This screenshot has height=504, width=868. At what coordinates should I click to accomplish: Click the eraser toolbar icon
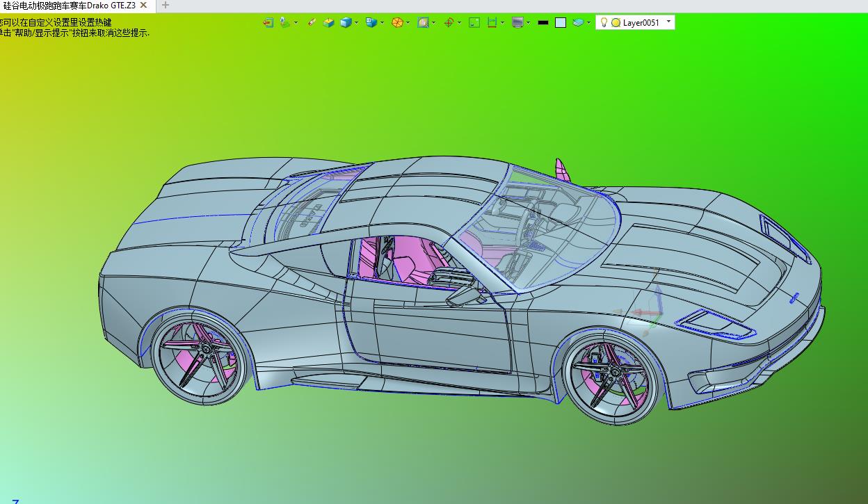point(312,22)
